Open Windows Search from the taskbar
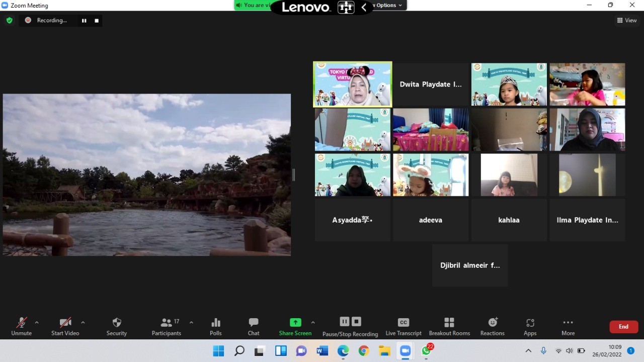 click(239, 351)
